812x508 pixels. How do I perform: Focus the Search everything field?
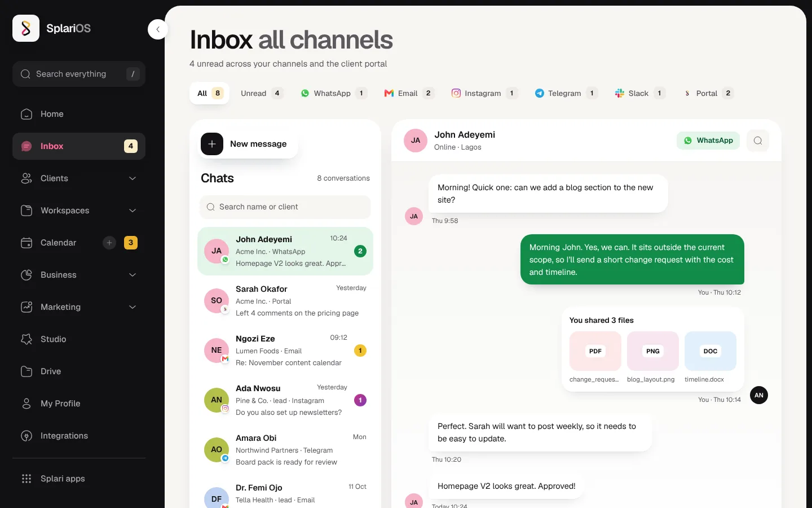coord(79,74)
